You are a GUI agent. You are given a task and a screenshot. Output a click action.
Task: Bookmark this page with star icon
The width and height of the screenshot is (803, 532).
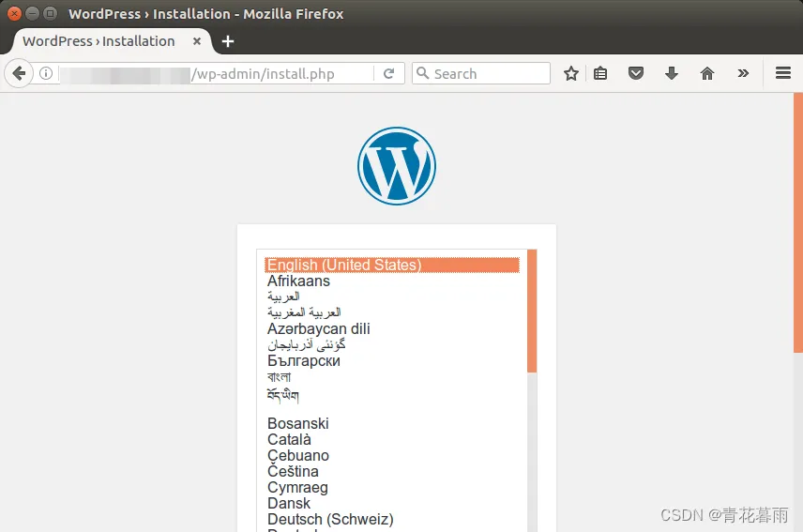tap(571, 74)
